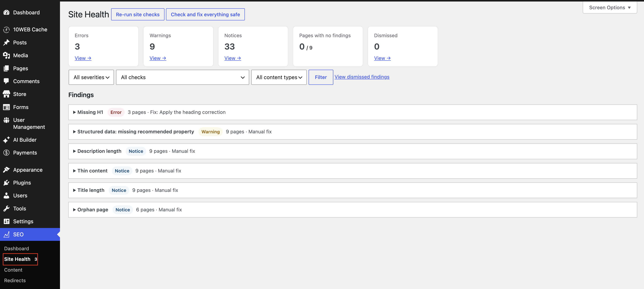Click the User Management group icon
The height and width of the screenshot is (289, 644).
click(x=6, y=120)
